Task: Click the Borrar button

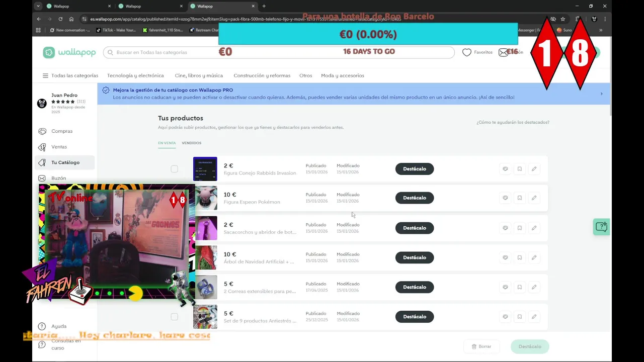Action: coord(481,346)
